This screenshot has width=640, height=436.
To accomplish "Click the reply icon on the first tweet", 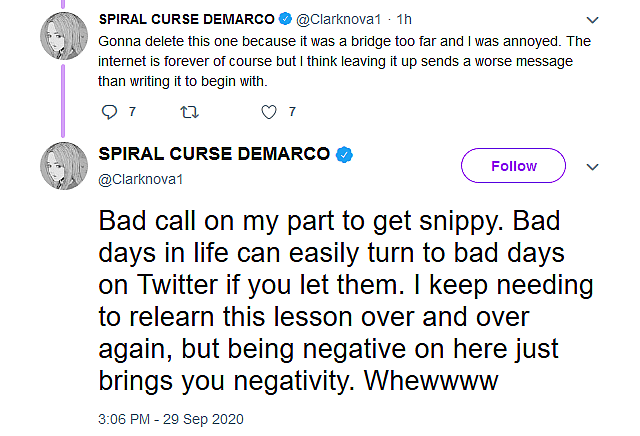I will click(x=110, y=112).
